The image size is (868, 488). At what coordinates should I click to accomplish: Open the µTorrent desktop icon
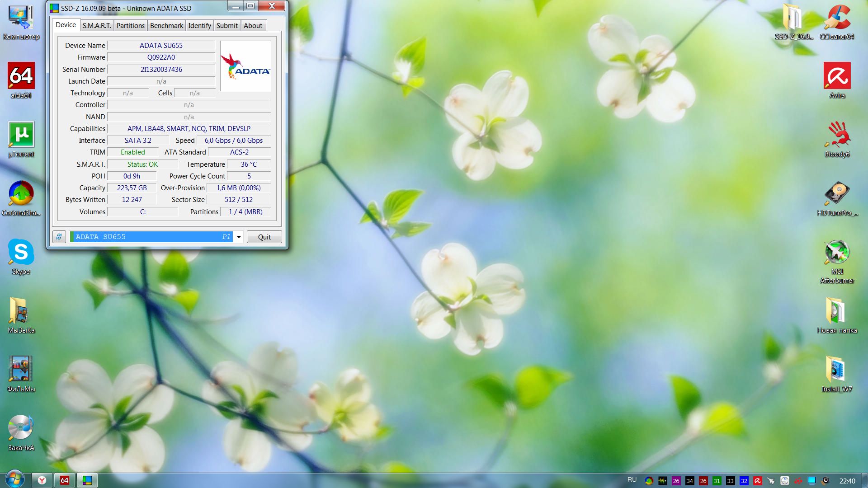pos(21,135)
